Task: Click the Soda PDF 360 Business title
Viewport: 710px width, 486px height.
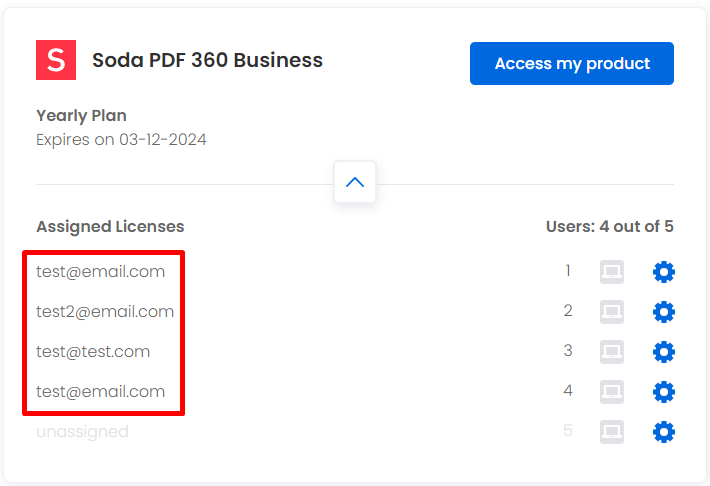Action: pos(207,60)
